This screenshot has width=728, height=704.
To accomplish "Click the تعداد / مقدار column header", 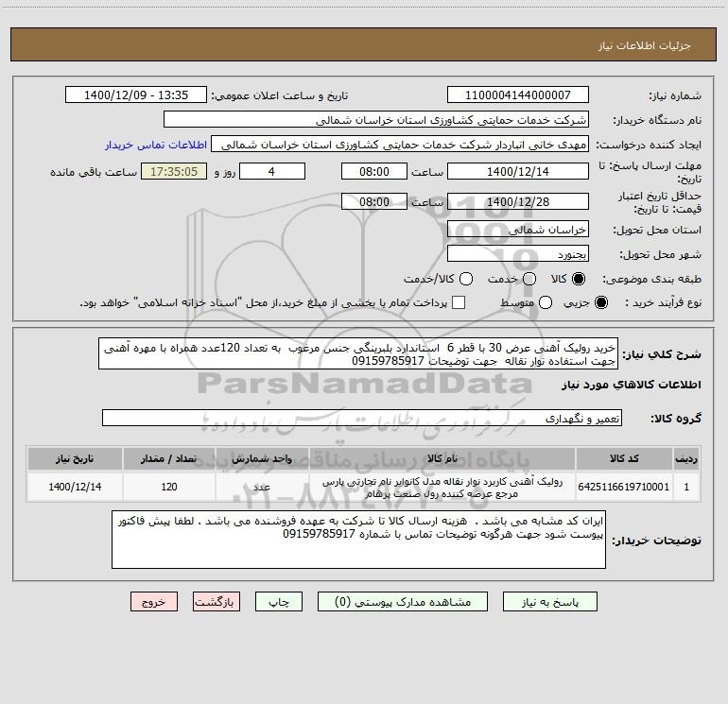I will point(169,459).
